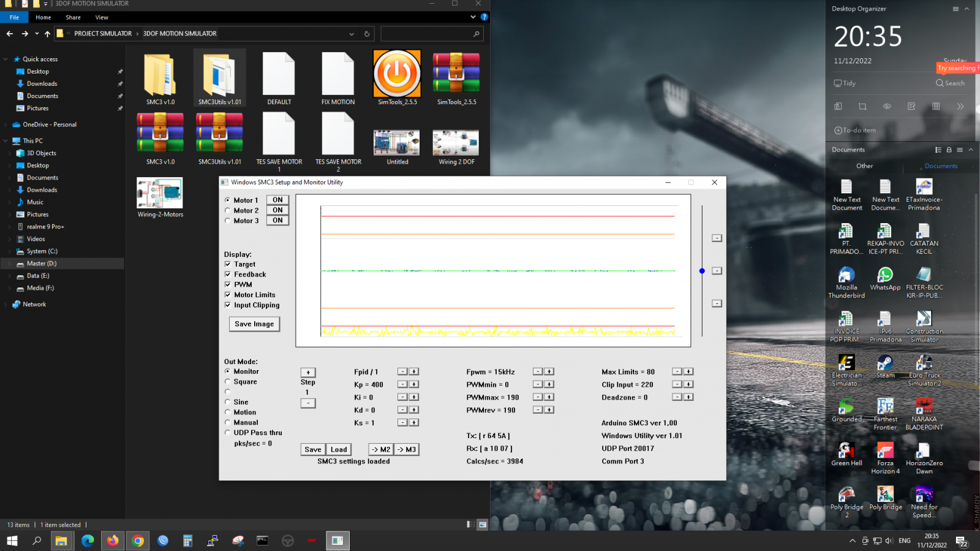Select Square out mode
The height and width of the screenshot is (551, 980).
pyautogui.click(x=227, y=381)
